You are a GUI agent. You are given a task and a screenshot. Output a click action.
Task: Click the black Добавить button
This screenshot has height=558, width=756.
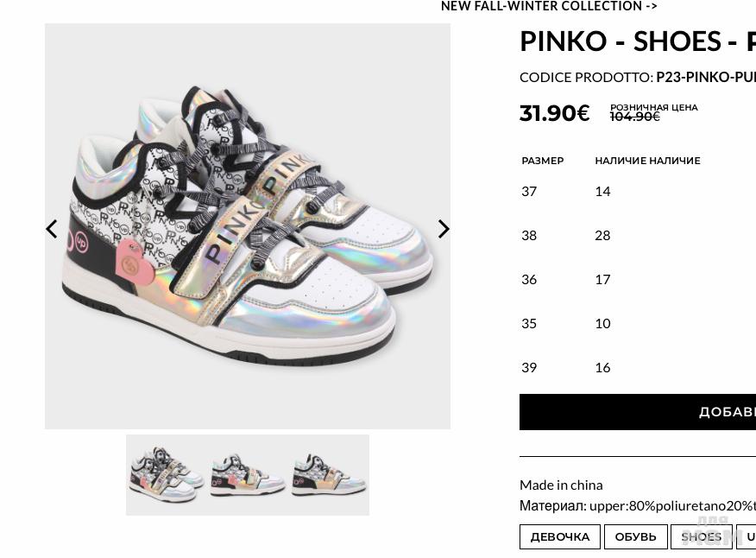point(638,412)
